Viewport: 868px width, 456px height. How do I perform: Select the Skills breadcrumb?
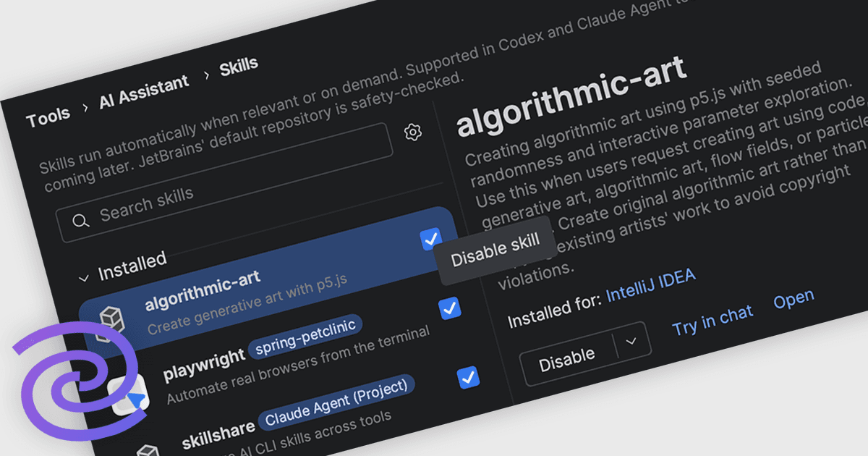click(x=239, y=67)
